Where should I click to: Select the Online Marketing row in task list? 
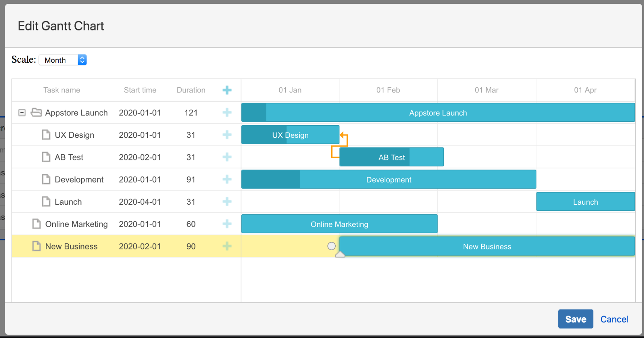tap(76, 224)
